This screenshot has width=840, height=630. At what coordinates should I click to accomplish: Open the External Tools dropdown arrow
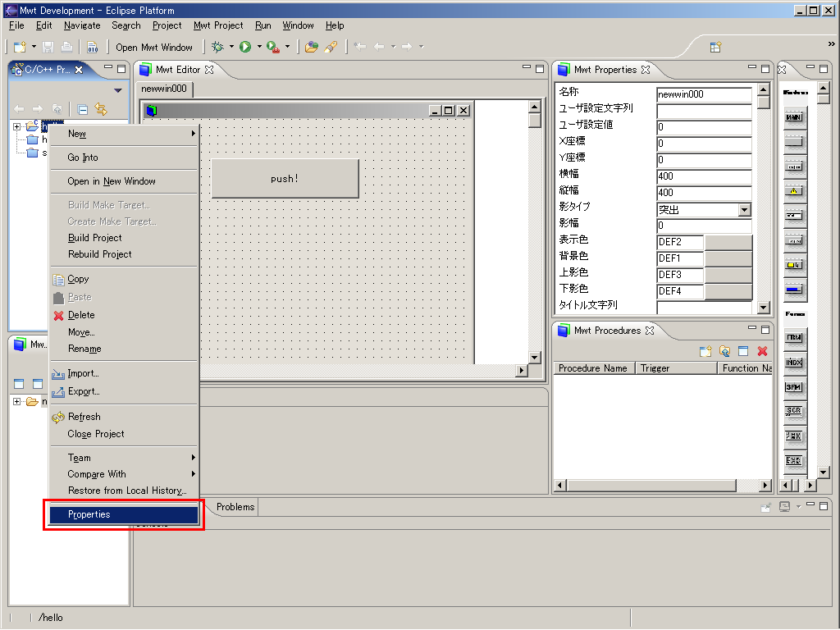[287, 47]
